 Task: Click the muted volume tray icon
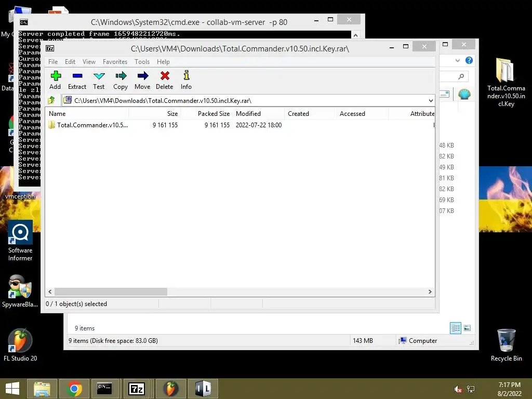[x=458, y=389]
